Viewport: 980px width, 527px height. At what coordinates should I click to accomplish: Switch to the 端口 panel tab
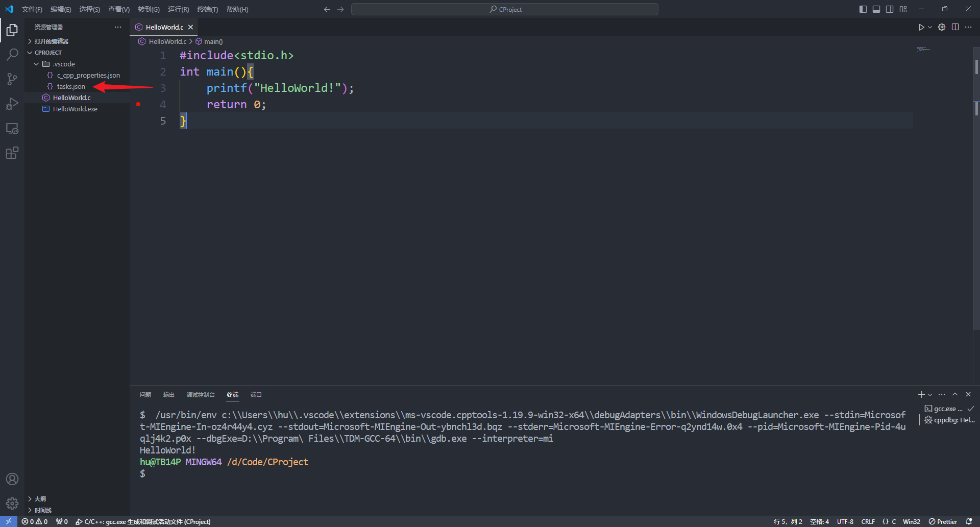[256, 395]
